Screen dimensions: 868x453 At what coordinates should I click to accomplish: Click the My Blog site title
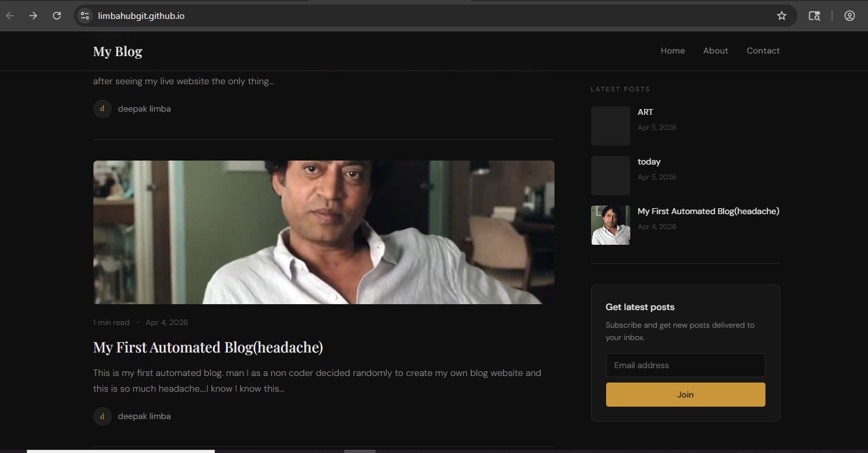coord(118,52)
